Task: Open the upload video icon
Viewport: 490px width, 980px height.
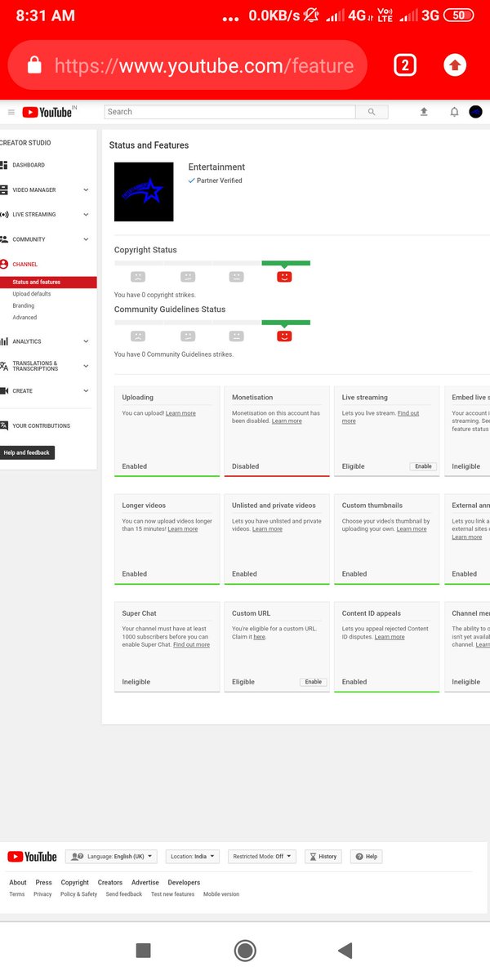Action: pos(424,112)
